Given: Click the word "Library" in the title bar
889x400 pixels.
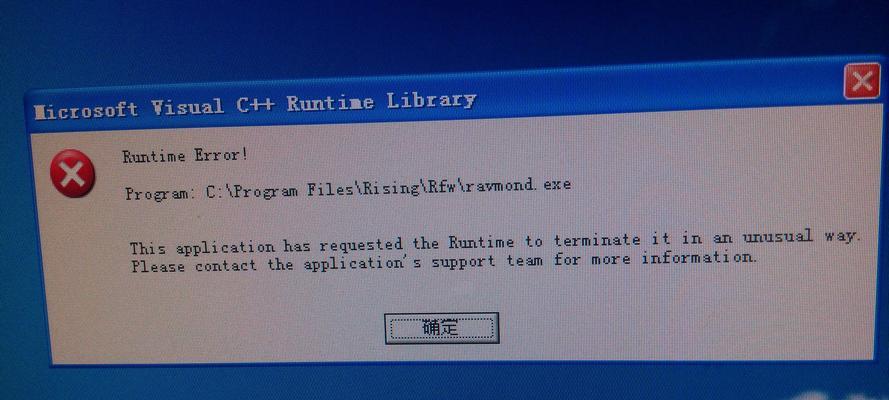Looking at the screenshot, I should click(431, 101).
